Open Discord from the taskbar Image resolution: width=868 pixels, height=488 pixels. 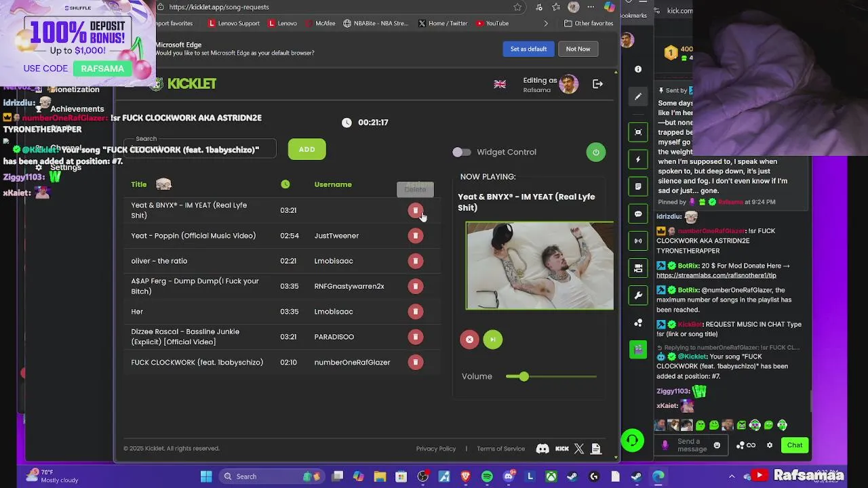(x=509, y=476)
